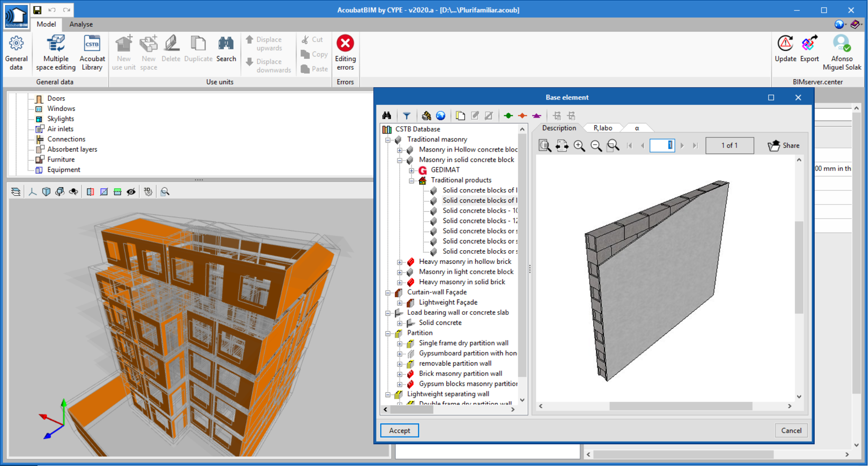The image size is (868, 466).
Task: Click inside the page number field
Action: [662, 145]
